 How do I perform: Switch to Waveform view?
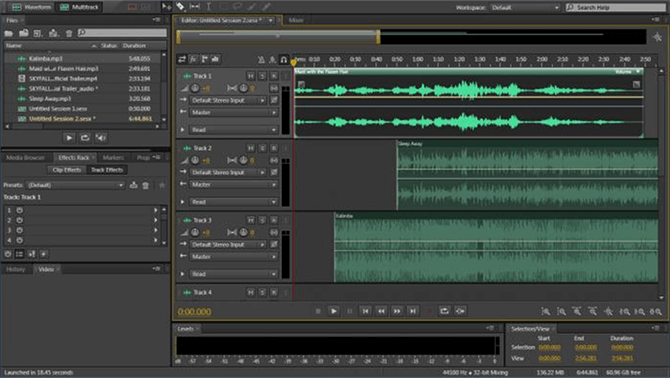point(32,7)
